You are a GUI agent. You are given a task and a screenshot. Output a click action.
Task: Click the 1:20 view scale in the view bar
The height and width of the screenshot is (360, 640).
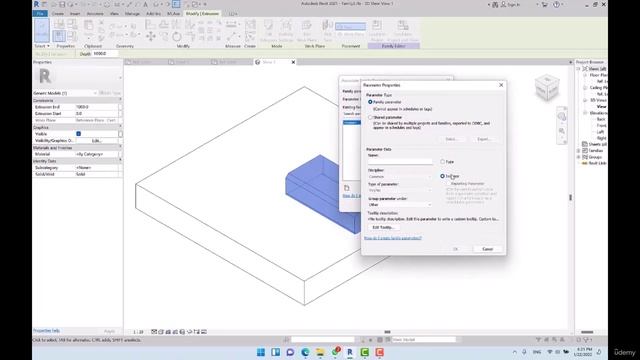pyautogui.click(x=138, y=332)
